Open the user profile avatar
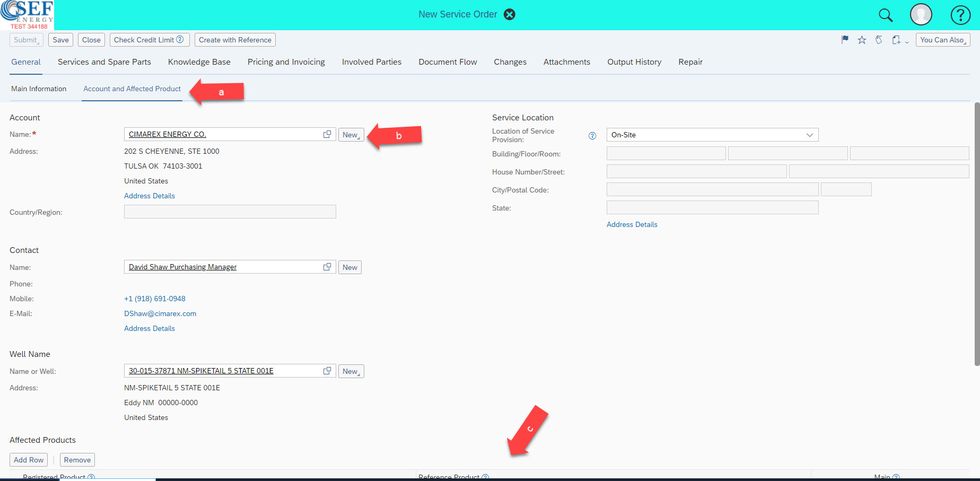The width and height of the screenshot is (980, 481). (x=921, y=14)
